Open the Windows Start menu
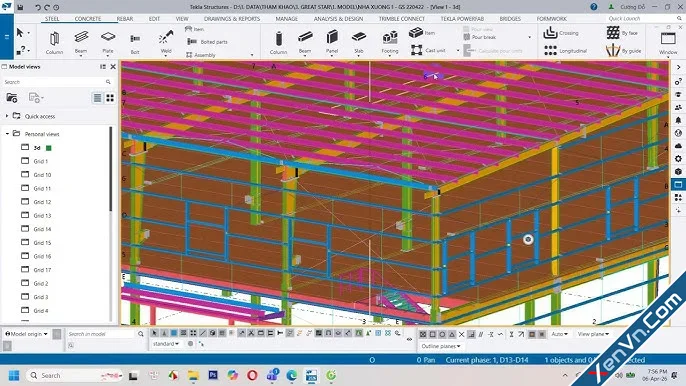The width and height of the screenshot is (686, 386). tap(14, 375)
